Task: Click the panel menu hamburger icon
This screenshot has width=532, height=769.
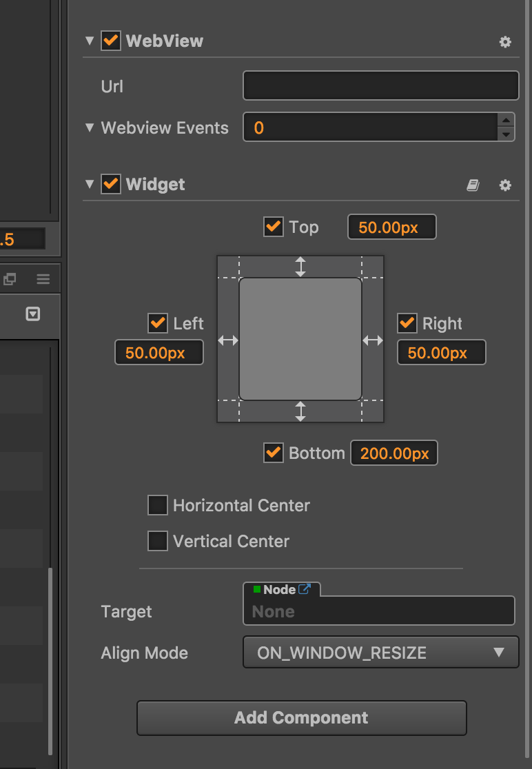Action: coord(43,279)
